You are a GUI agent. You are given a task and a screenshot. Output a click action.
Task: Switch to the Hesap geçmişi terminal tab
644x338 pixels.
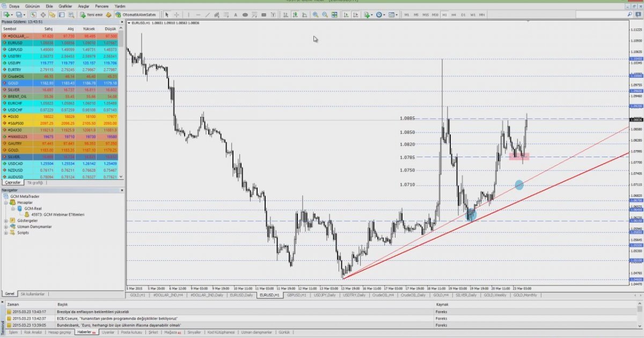(60, 332)
